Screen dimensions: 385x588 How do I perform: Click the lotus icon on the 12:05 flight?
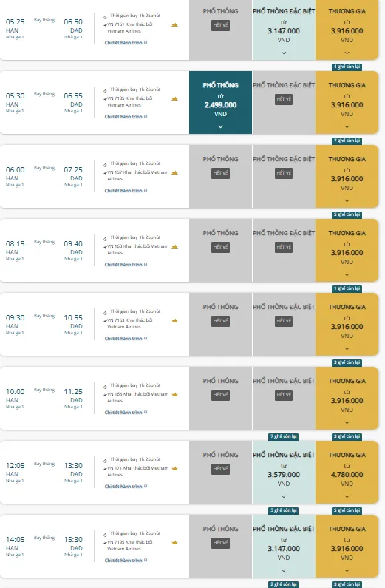(x=174, y=468)
